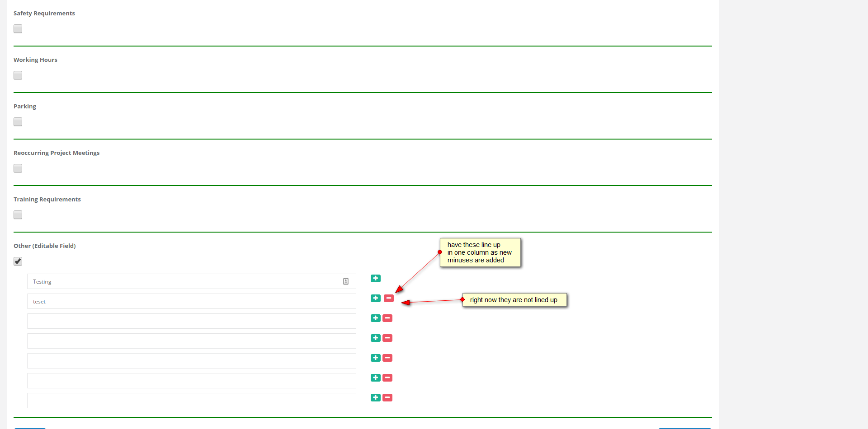This screenshot has height=429, width=868.
Task: Uncheck the Other (Editable Field) checkbox
Action: (x=18, y=261)
